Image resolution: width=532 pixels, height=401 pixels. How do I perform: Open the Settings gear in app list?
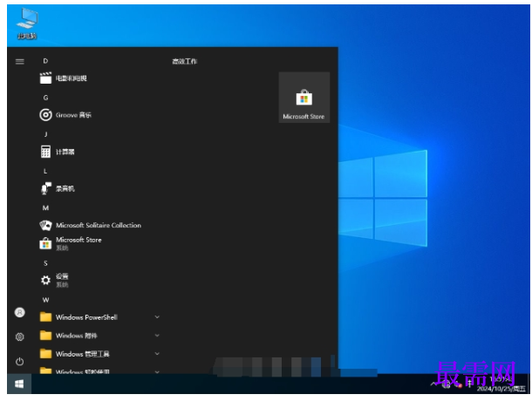(x=45, y=280)
